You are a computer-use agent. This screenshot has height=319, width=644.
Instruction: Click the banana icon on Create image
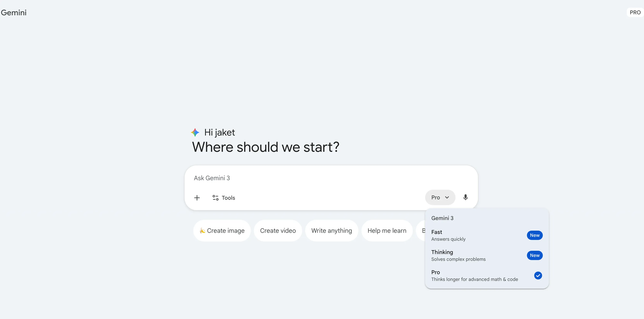[202, 231]
